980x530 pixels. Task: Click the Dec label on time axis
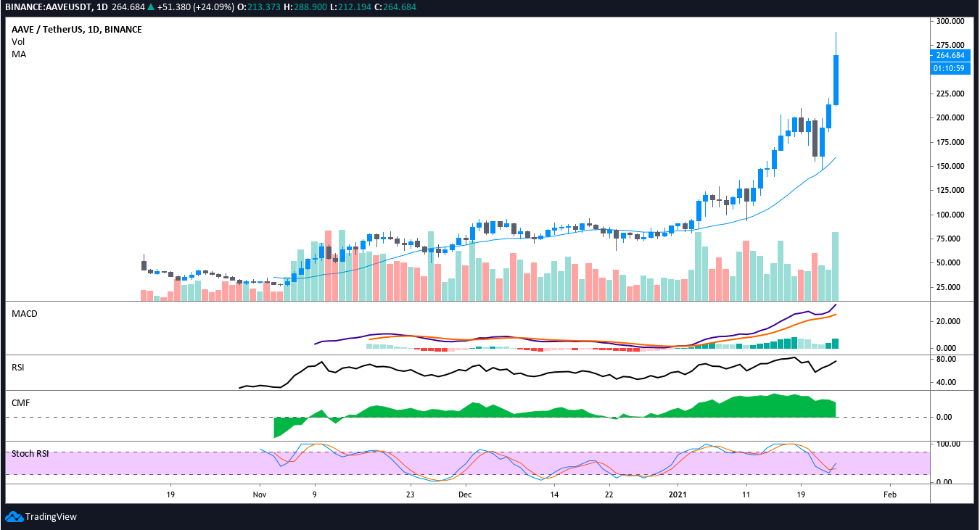click(x=465, y=494)
